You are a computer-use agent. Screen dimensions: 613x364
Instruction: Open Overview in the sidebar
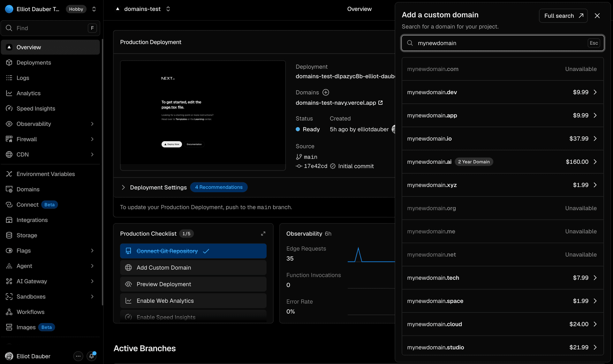pyautogui.click(x=50, y=47)
